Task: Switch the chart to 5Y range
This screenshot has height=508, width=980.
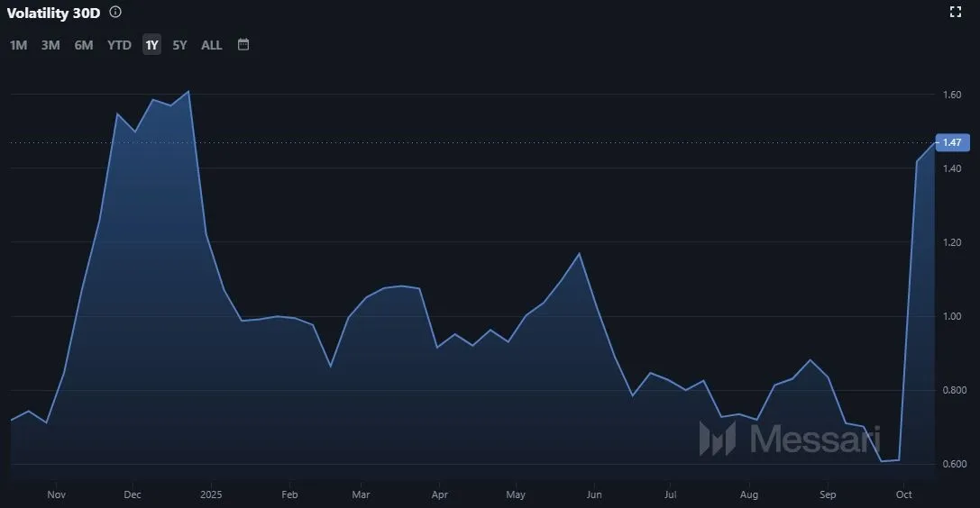Action: [179, 45]
